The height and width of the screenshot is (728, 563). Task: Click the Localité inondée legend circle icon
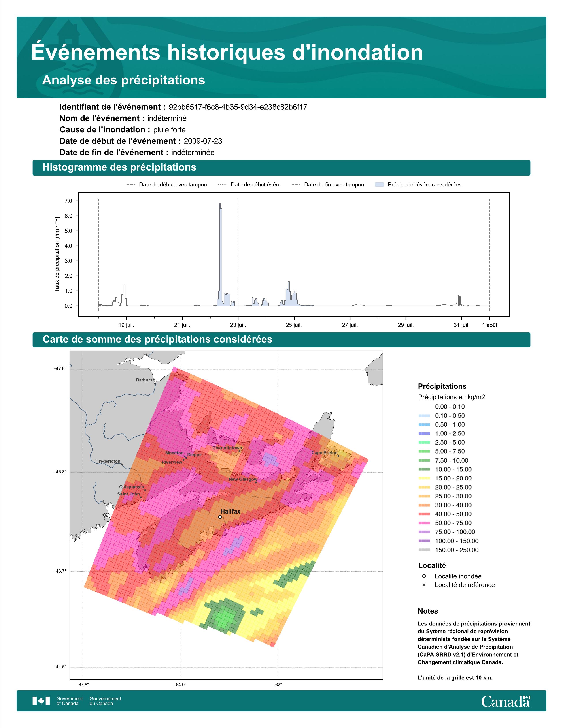[424, 576]
